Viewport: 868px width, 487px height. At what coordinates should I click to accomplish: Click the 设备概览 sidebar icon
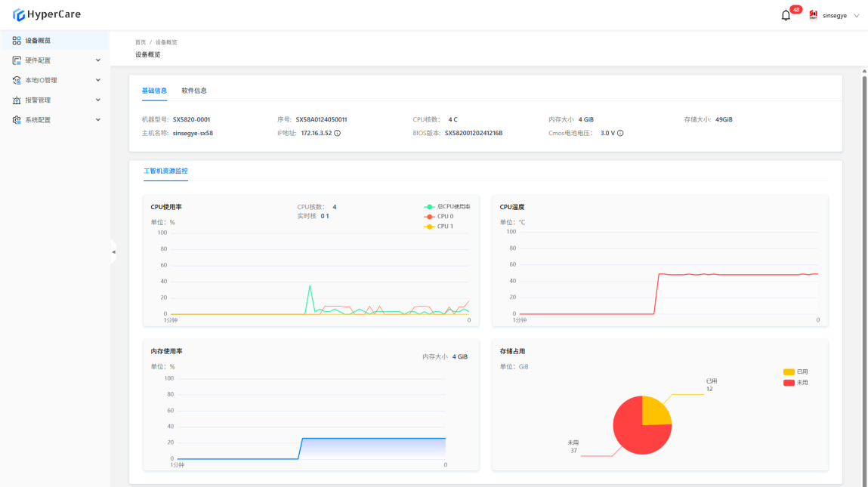coord(17,41)
